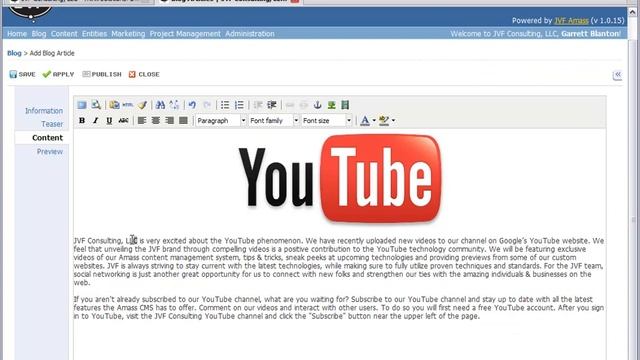Toggle underline formatting

click(109, 120)
